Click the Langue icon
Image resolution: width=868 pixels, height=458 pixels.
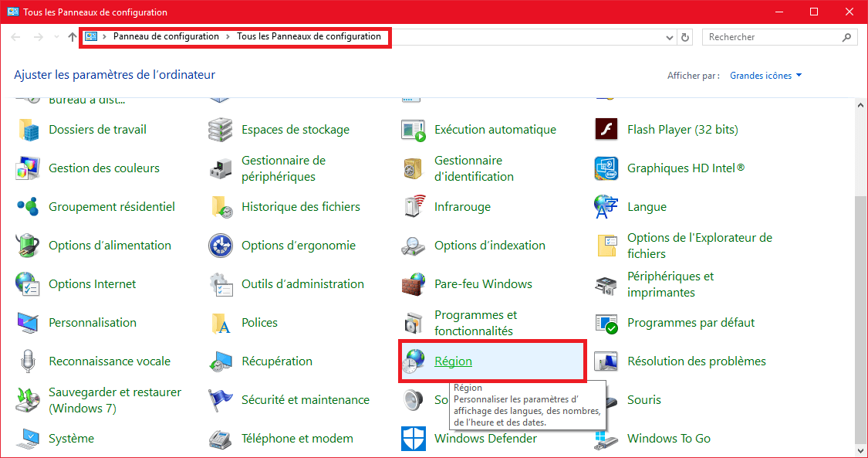[606, 207]
